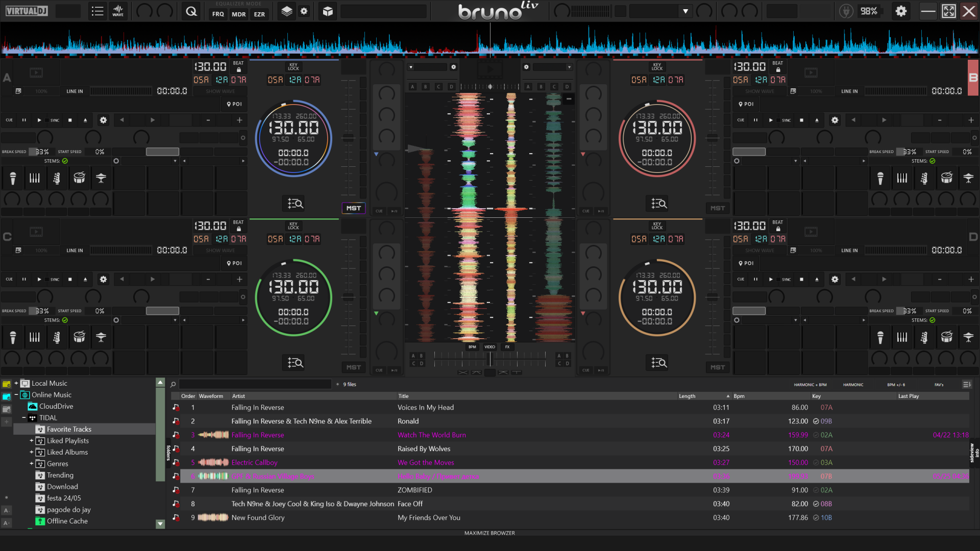Play deck C
This screenshot has height=551, width=980.
pyautogui.click(x=39, y=280)
